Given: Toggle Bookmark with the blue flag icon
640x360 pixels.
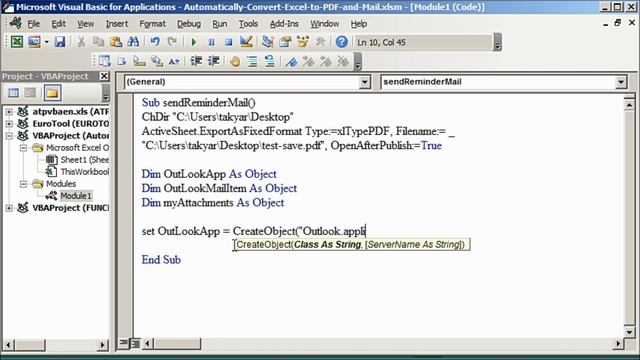Looking at the screenshot, I should [291, 61].
